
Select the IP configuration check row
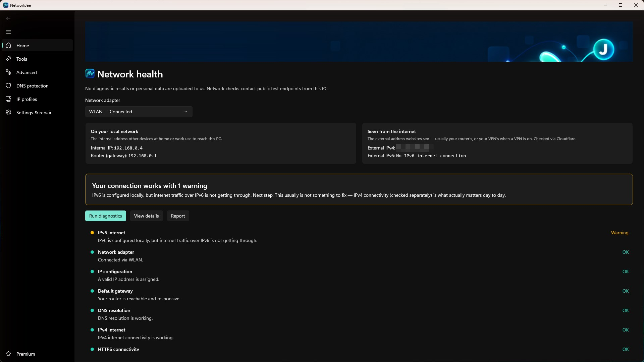pos(359,275)
